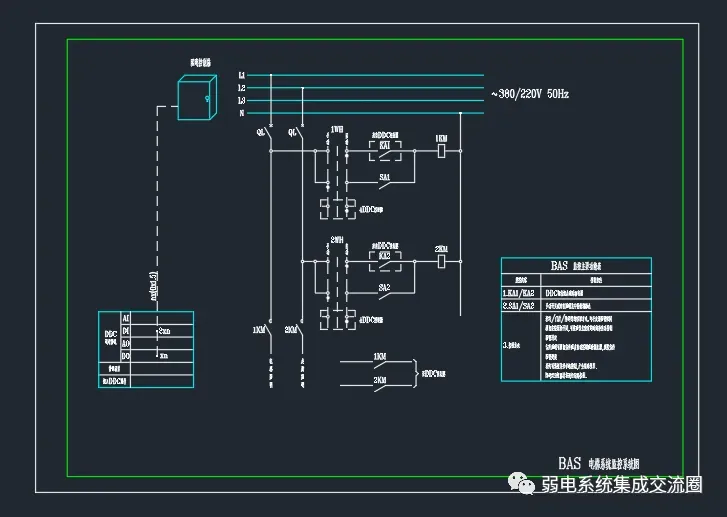
Task: Click the L3 phase line label
Action: click(x=242, y=100)
